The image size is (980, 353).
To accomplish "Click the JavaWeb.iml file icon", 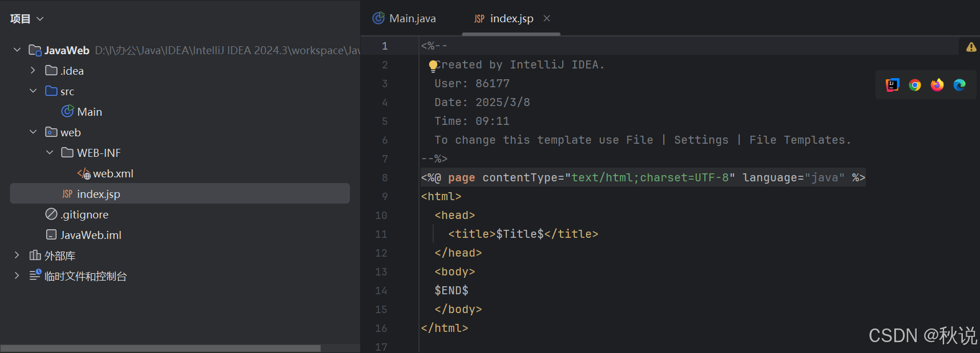I will 51,234.
